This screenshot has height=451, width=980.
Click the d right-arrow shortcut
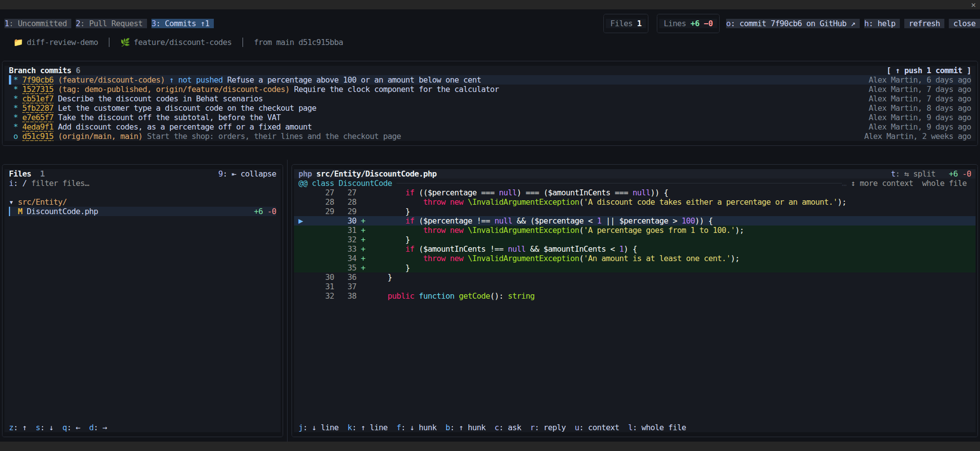[98, 428]
